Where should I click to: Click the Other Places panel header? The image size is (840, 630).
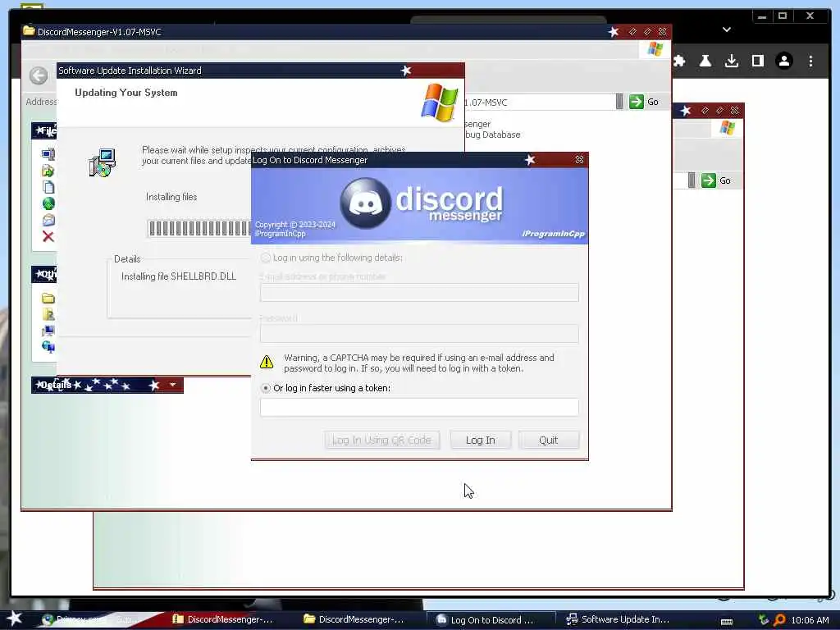(44, 274)
